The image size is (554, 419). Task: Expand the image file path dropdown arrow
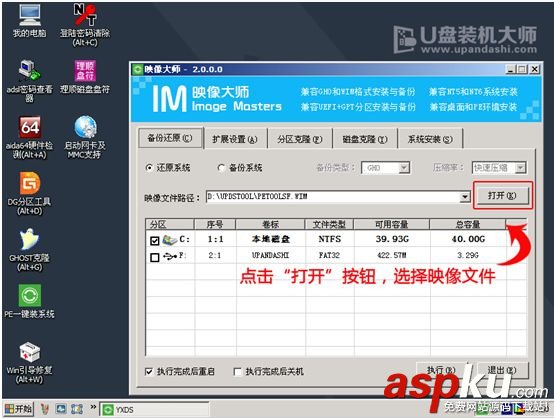pyautogui.click(x=465, y=197)
